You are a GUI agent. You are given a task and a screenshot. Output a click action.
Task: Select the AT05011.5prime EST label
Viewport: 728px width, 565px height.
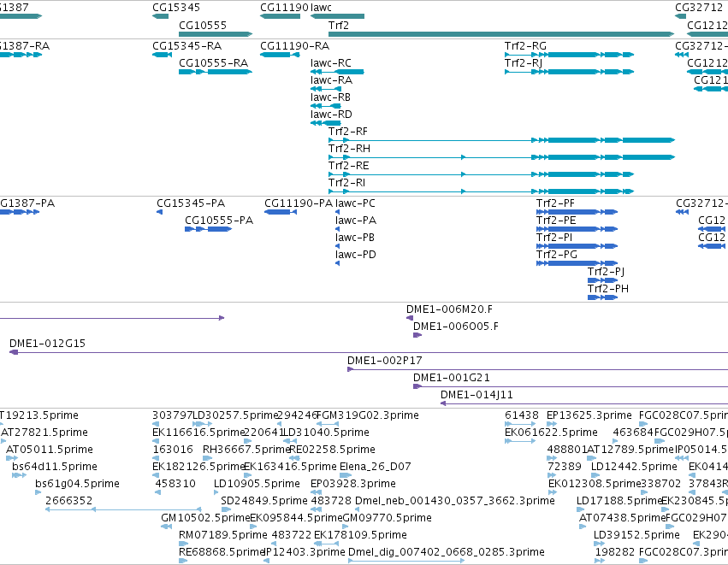(x=50, y=450)
